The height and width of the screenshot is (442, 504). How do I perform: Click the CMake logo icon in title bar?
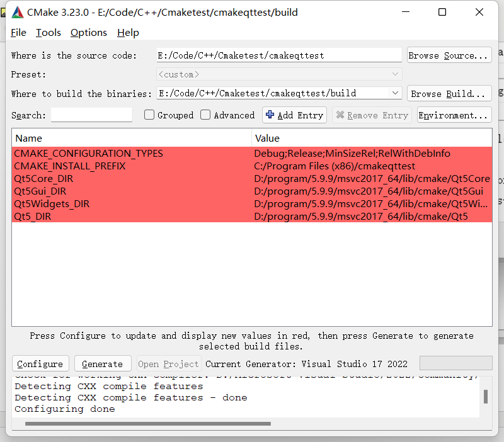[18, 13]
